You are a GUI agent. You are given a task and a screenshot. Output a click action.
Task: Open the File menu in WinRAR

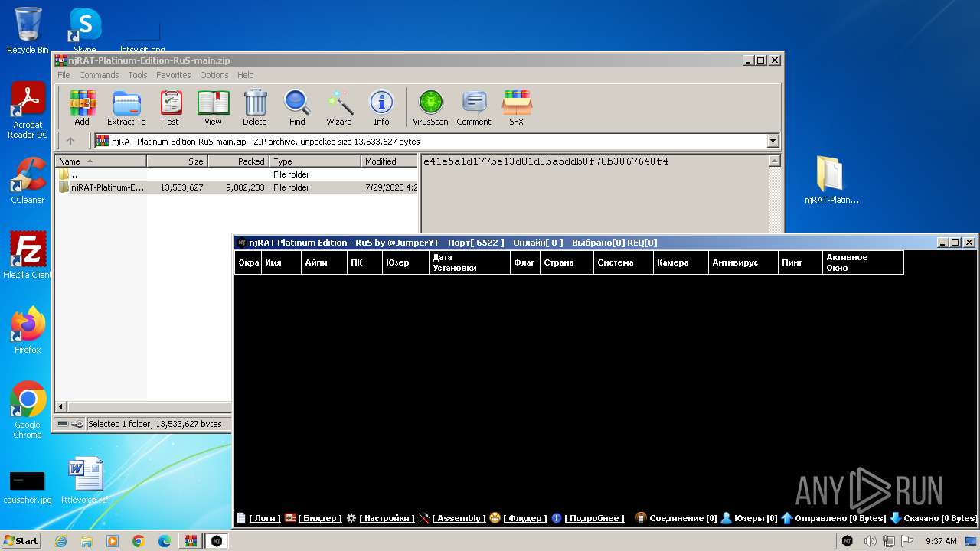click(64, 75)
